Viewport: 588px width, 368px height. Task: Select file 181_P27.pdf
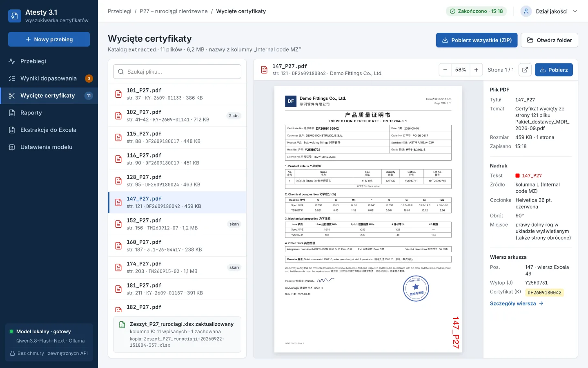tap(177, 289)
